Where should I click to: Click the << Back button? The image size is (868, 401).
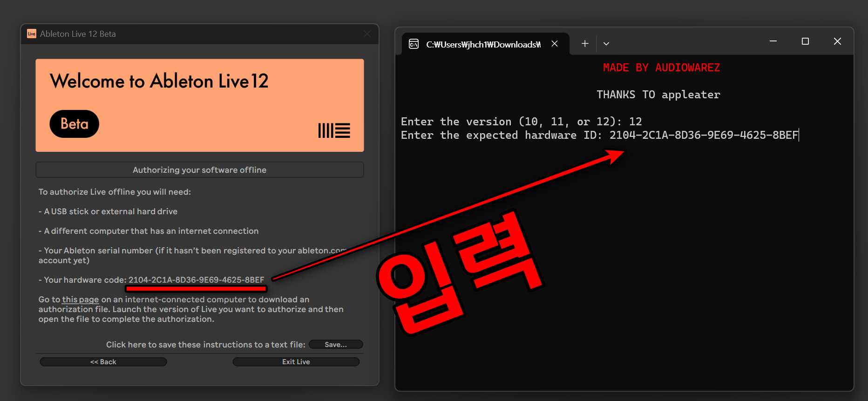coord(103,362)
